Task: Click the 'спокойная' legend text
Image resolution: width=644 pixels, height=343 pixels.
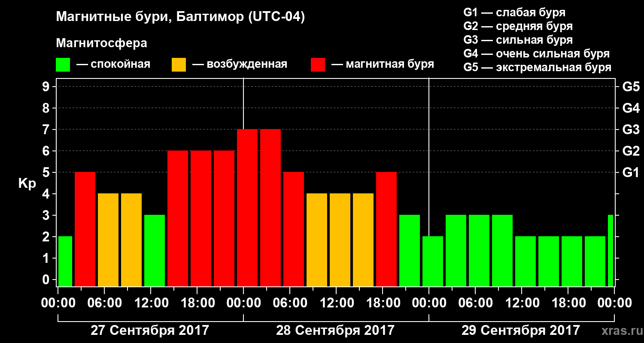Action: coord(120,64)
